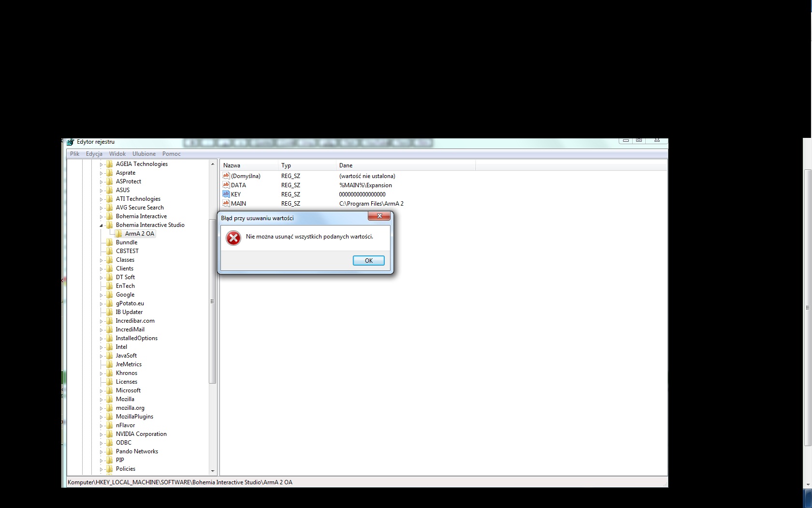Select the MAIN value icon
The height and width of the screenshot is (508, 812).
click(x=226, y=203)
